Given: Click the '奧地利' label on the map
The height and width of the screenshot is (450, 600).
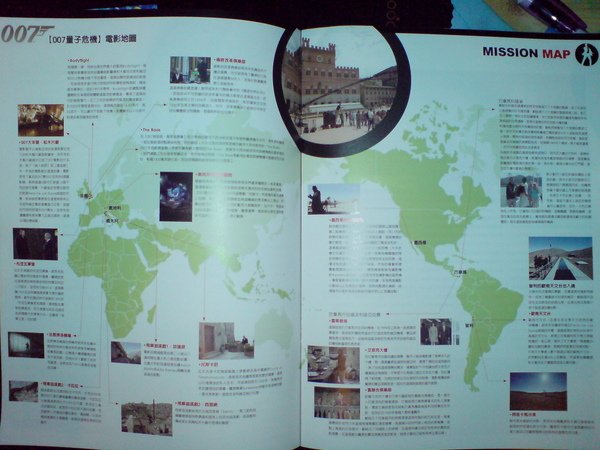Looking at the screenshot, I should point(114,208).
